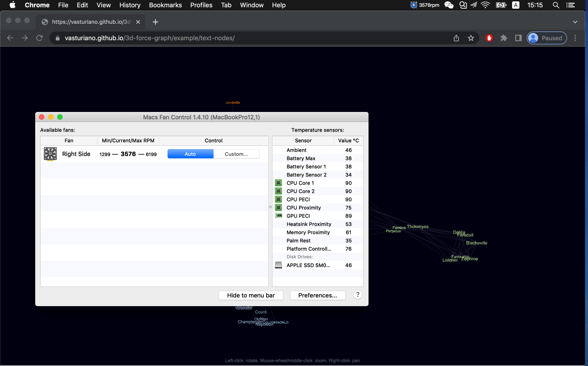
Task: Select Auto fan control mode
Action: coord(190,154)
